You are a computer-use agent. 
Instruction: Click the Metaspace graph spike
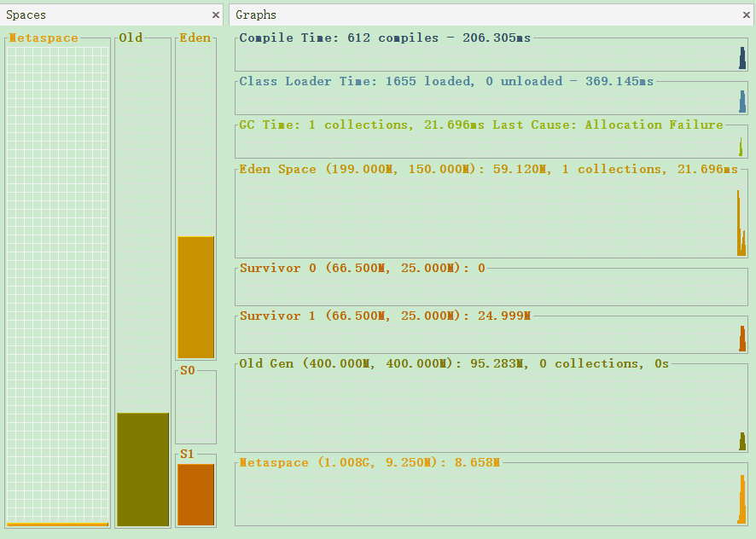click(x=742, y=499)
